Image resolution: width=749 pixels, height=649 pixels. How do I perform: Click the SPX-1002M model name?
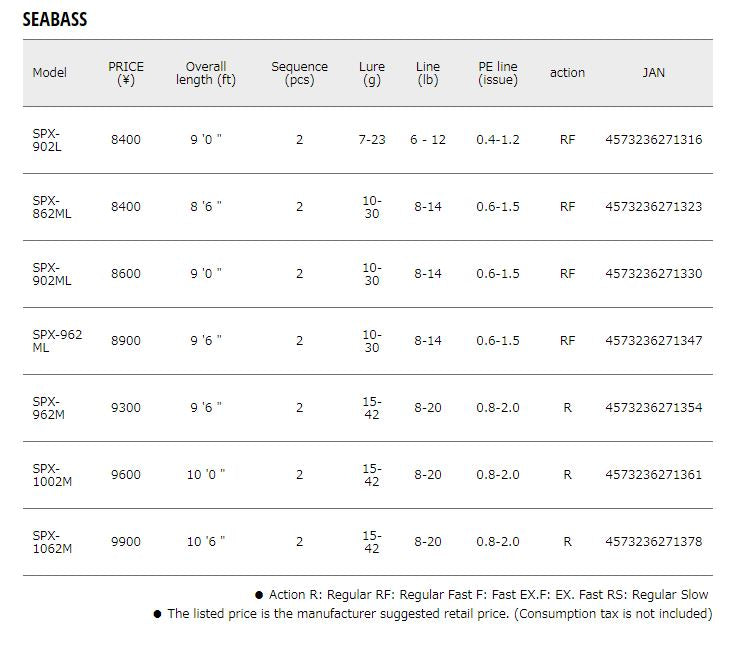point(52,475)
